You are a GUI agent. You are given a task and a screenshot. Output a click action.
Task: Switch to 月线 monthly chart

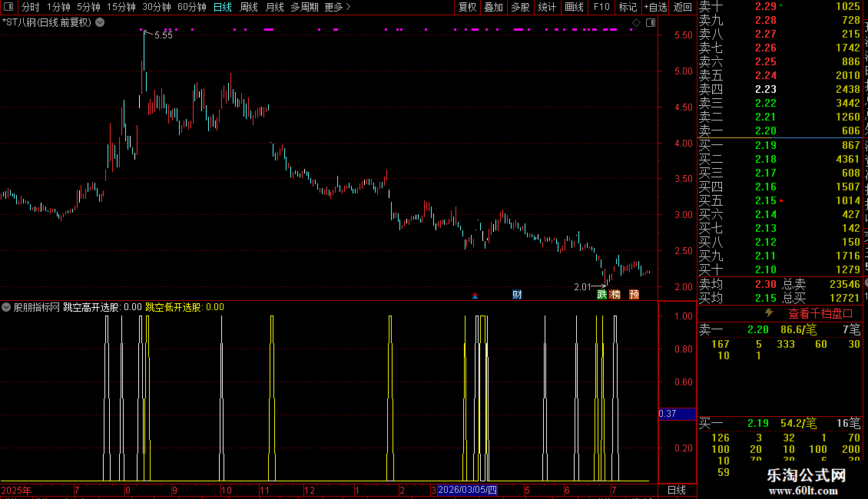pyautogui.click(x=274, y=7)
